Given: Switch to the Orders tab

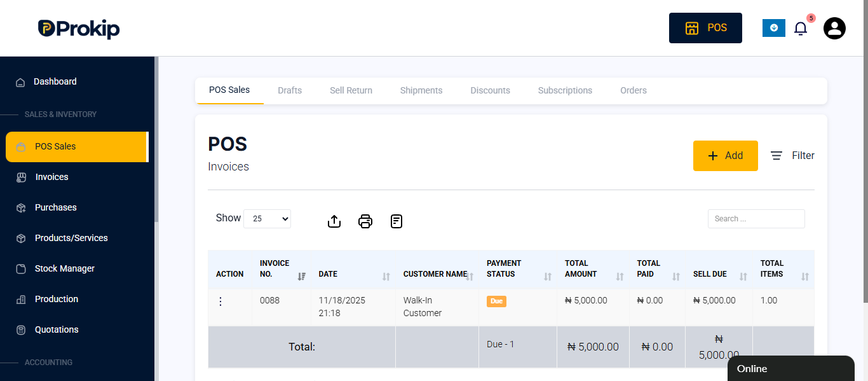Looking at the screenshot, I should coord(634,90).
